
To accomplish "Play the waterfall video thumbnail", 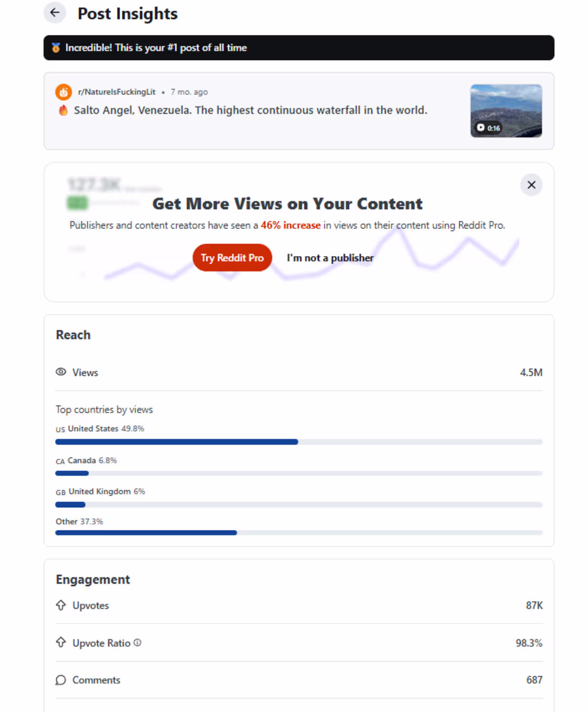I will pyautogui.click(x=506, y=111).
